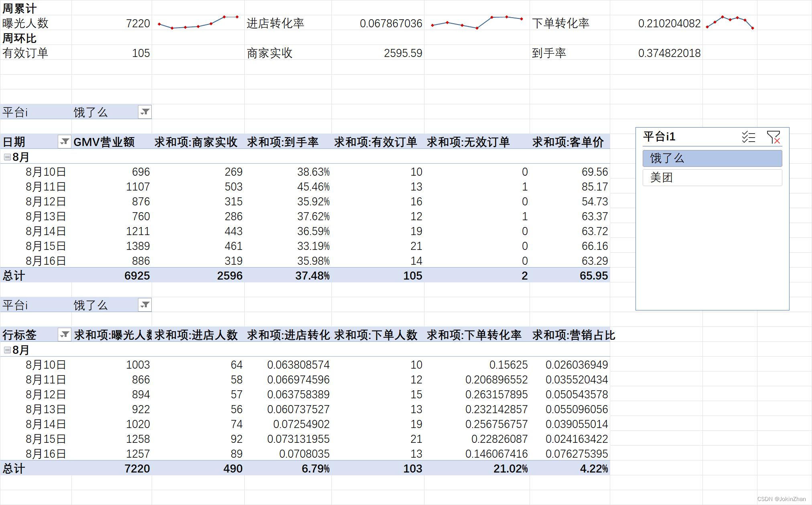The width and height of the screenshot is (812, 505).
Task: Enable multi-select in the 平台i1 slicer
Action: (748, 137)
